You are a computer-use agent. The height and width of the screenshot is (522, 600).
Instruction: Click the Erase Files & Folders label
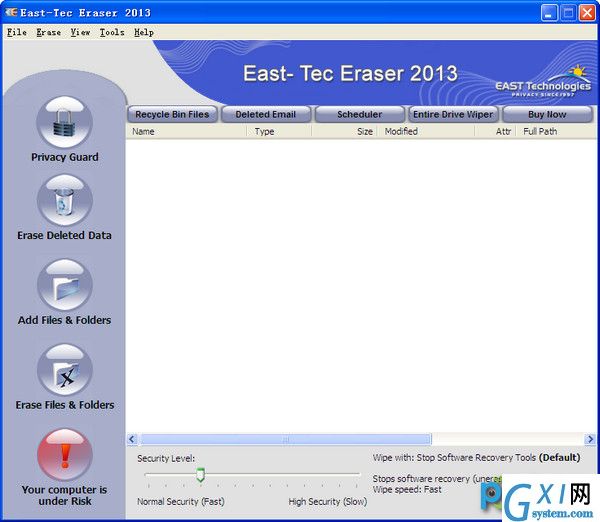coord(65,405)
